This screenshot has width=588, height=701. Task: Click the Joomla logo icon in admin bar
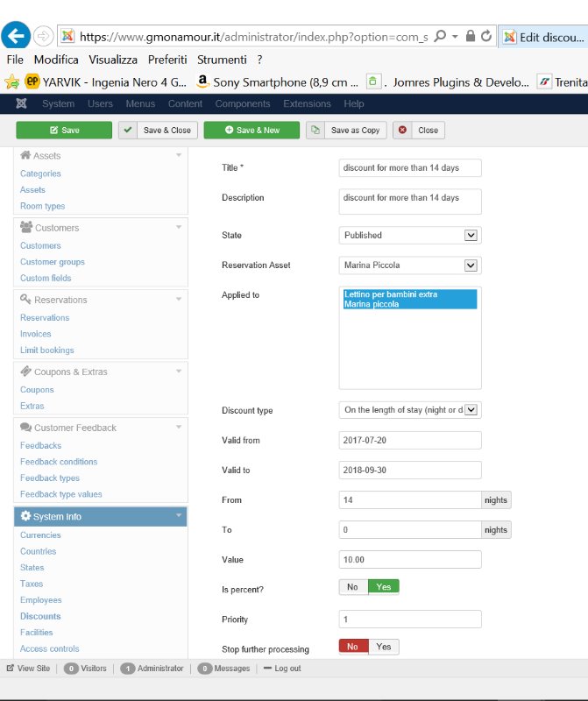(22, 103)
